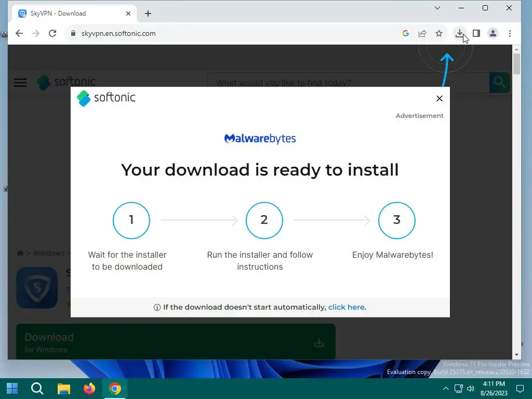Click the Malwarebytes logo
532x399 pixels.
coord(260,138)
